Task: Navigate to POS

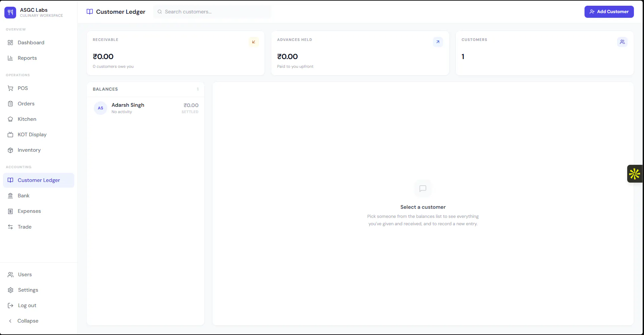Action: pyautogui.click(x=39, y=88)
